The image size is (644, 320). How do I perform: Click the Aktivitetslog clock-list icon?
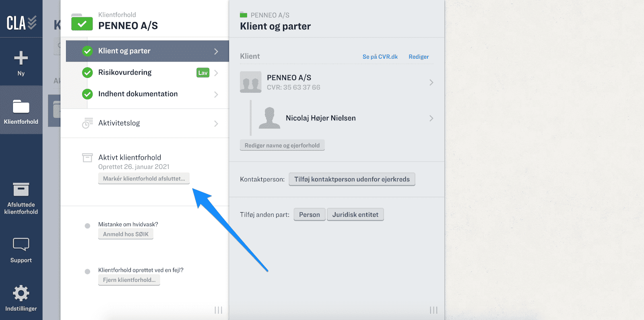tap(87, 123)
